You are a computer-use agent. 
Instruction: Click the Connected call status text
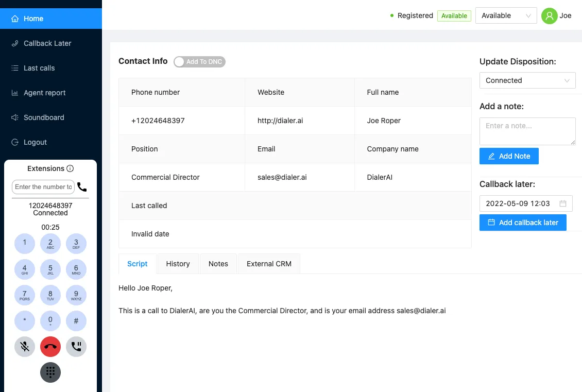coord(50,213)
